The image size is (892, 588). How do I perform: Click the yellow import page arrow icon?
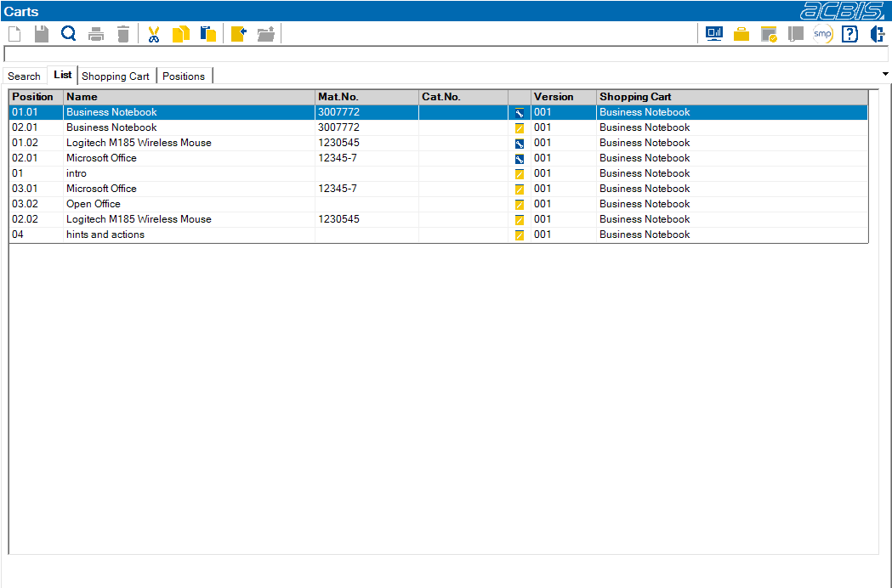click(238, 34)
